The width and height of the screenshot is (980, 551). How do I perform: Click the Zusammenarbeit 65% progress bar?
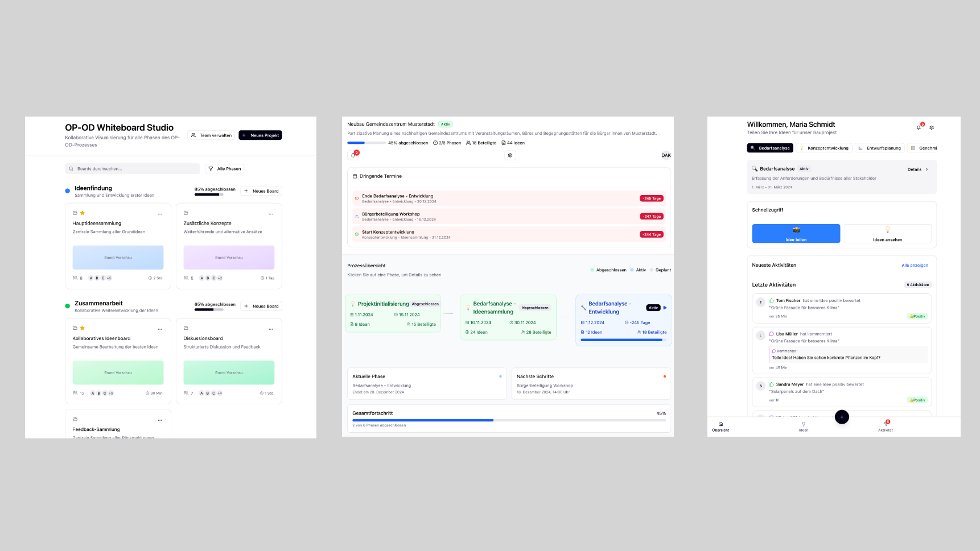click(x=209, y=310)
